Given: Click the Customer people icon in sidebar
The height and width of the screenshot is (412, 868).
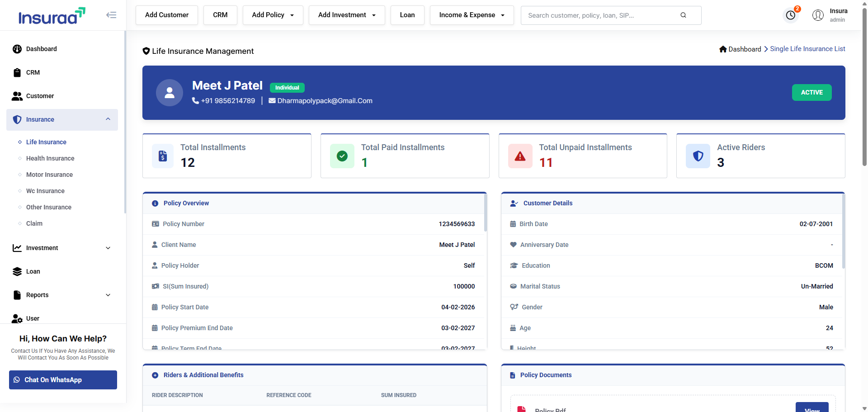Looking at the screenshot, I should (x=17, y=96).
